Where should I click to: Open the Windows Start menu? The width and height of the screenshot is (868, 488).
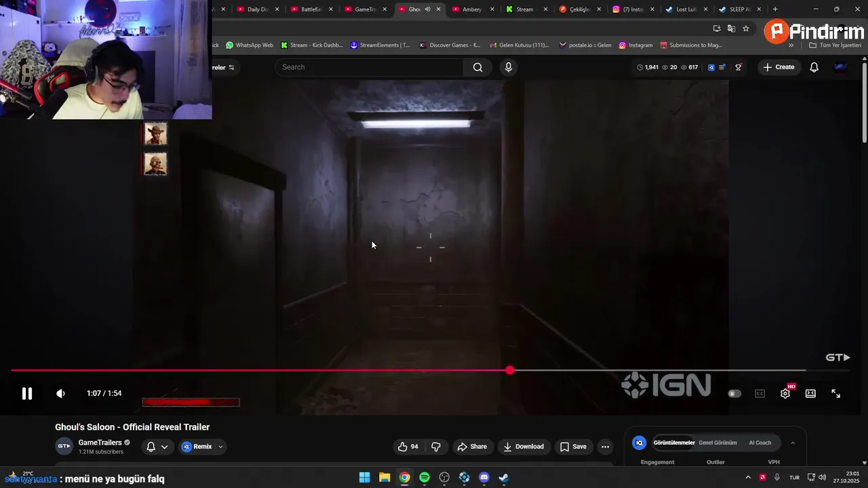[364, 477]
